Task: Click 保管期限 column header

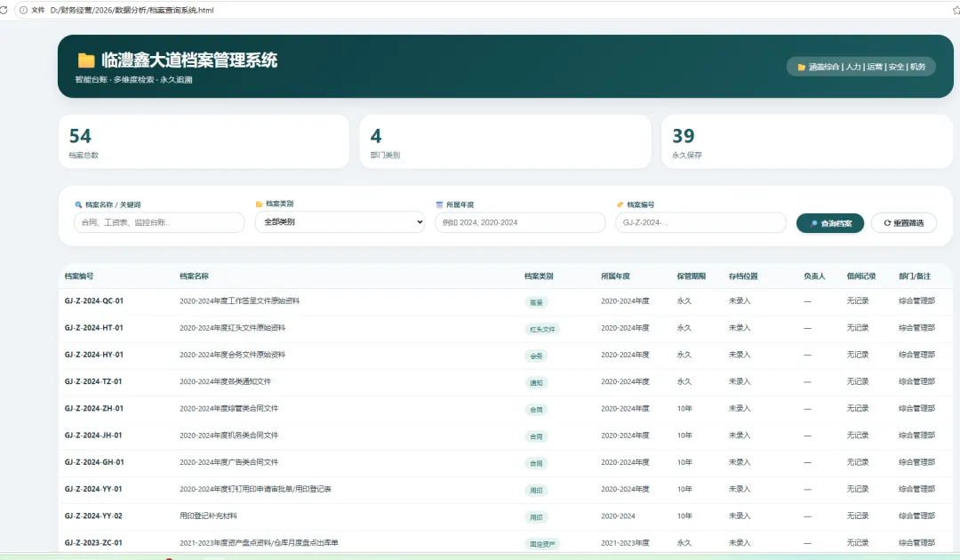Action: tap(692, 276)
